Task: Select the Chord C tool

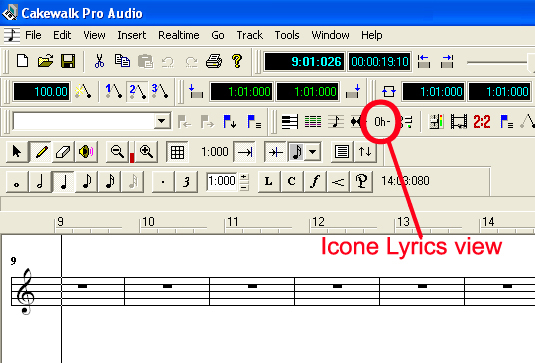Action: [x=291, y=182]
